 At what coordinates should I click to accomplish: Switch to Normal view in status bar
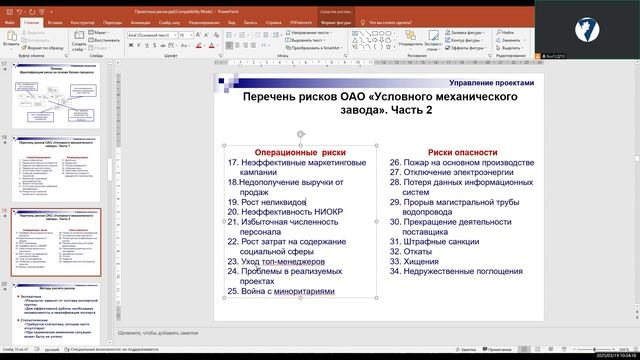[524, 349]
